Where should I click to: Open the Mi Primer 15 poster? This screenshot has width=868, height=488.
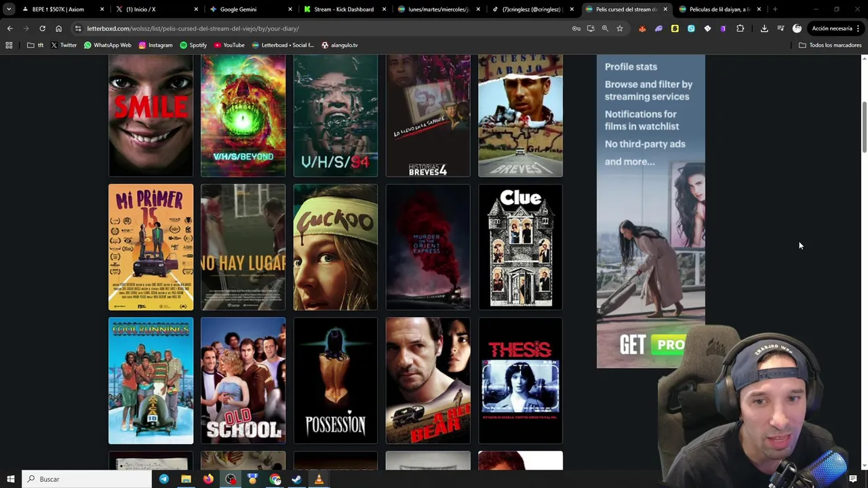[151, 247]
